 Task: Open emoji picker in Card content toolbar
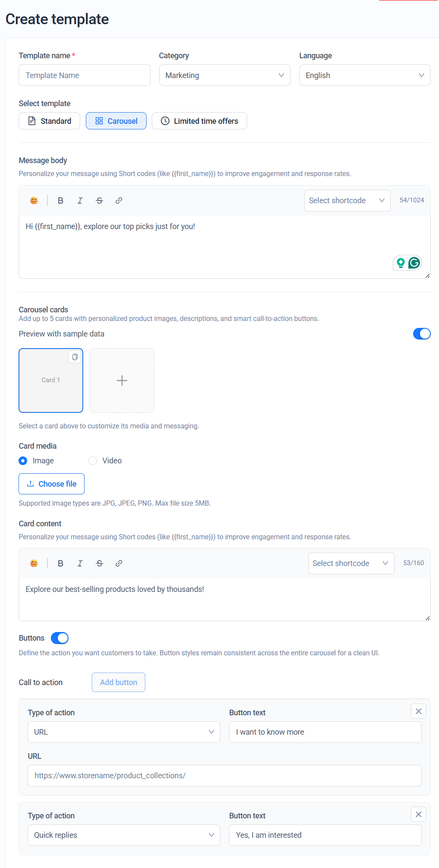[x=34, y=563]
